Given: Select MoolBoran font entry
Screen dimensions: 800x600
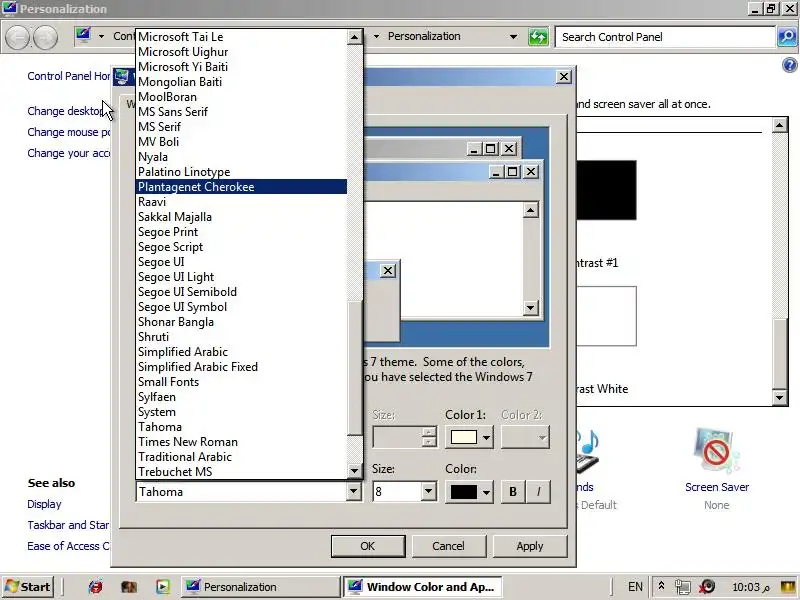Looking at the screenshot, I should pyautogui.click(x=242, y=97).
